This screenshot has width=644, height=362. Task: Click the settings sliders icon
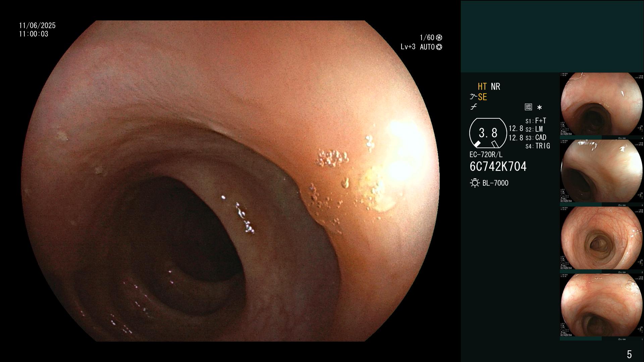coord(528,107)
